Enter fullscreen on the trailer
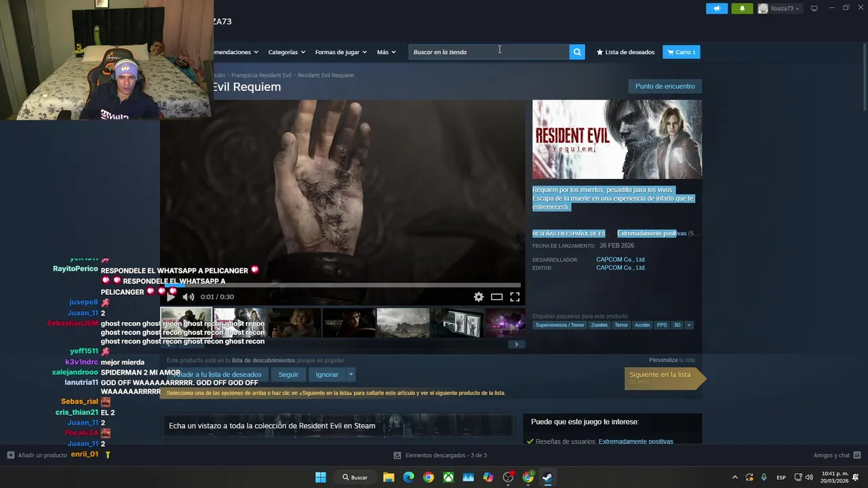This screenshot has width=868, height=488. 515,297
